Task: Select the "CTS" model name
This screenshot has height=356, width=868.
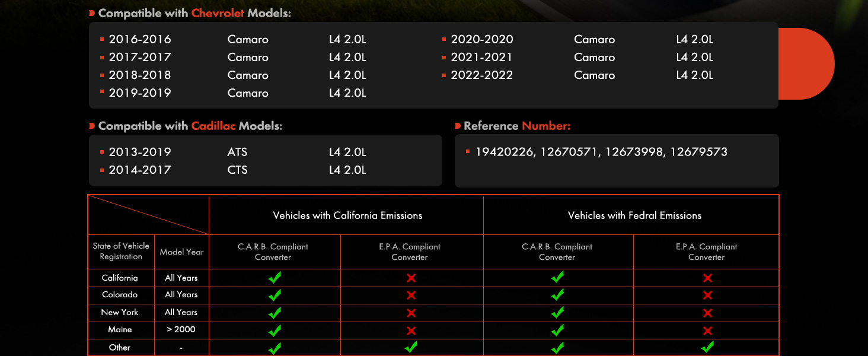Action: 237,170
